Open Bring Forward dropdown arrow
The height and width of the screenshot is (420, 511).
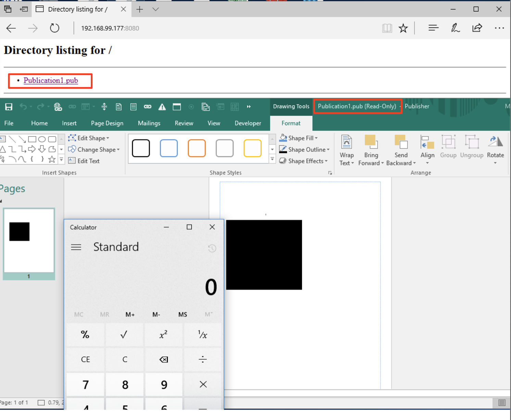[x=382, y=163]
